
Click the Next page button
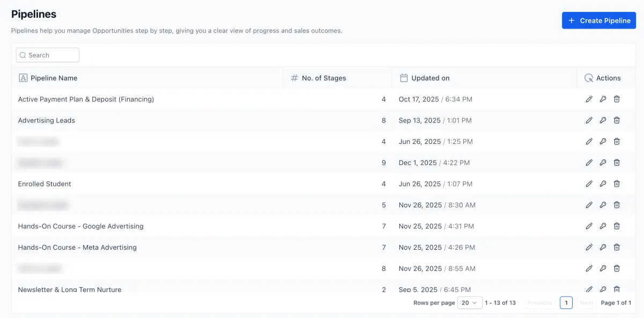[x=587, y=303]
